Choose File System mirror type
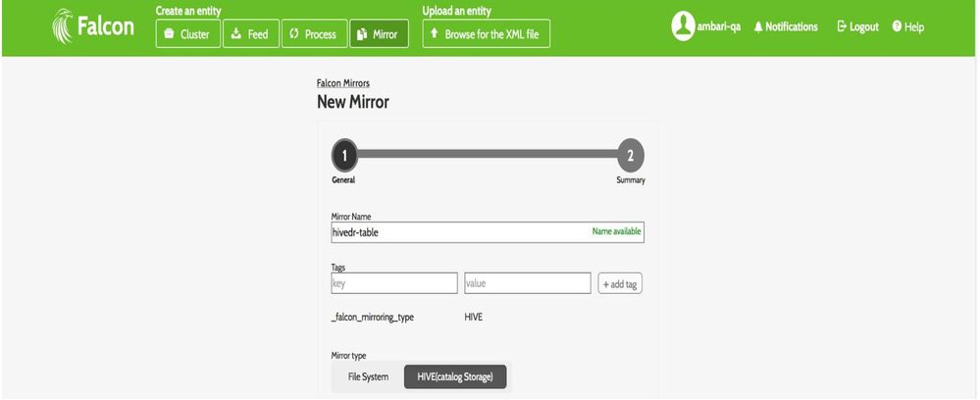 (x=368, y=376)
